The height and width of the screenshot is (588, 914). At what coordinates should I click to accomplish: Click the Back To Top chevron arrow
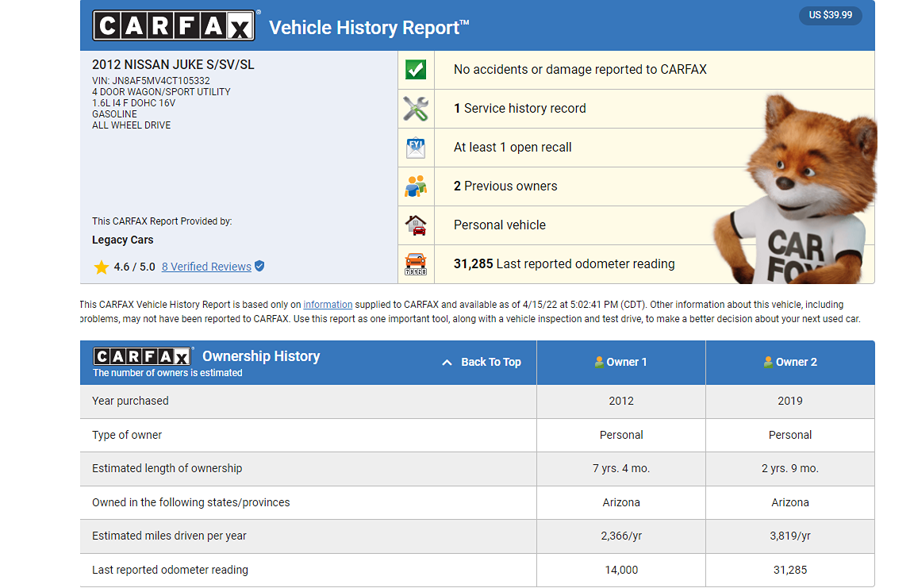pos(446,362)
